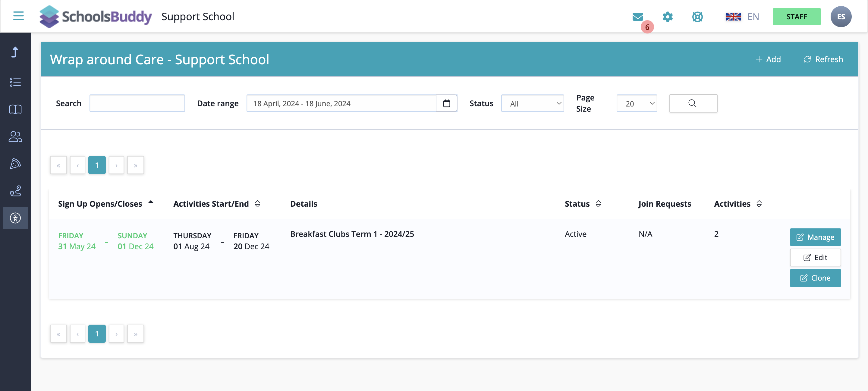Open the route map icon in sidebar
The height and width of the screenshot is (391, 868).
15,191
